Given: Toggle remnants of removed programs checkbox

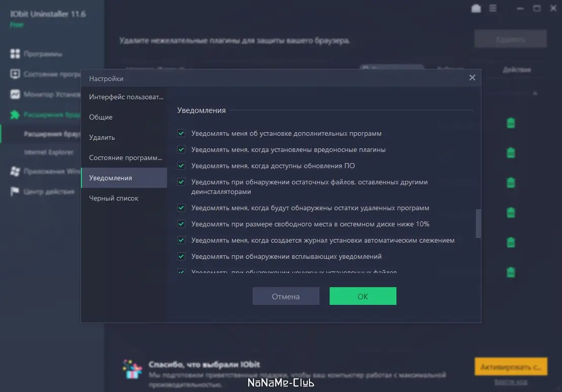Looking at the screenshot, I should tap(181, 208).
